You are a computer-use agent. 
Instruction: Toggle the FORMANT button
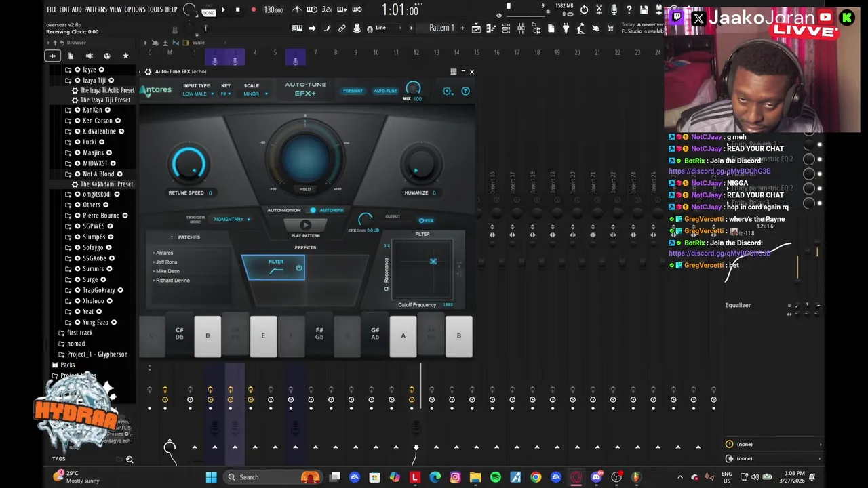(353, 91)
